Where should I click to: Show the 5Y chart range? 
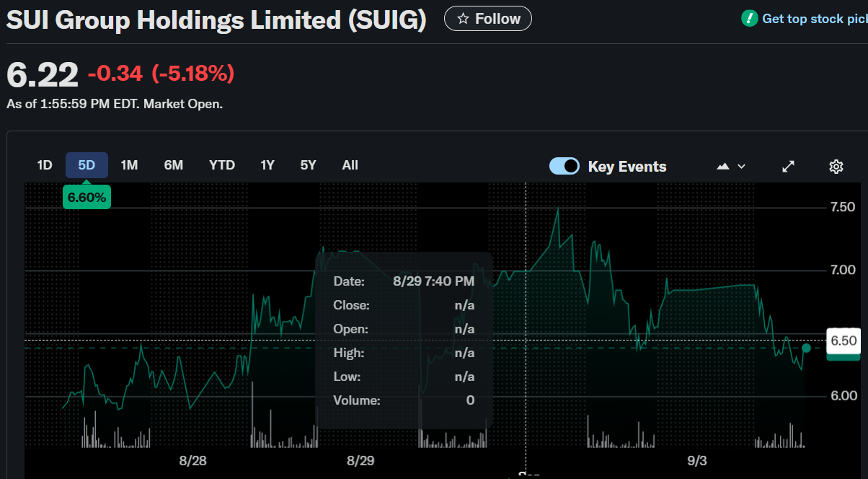(x=309, y=165)
